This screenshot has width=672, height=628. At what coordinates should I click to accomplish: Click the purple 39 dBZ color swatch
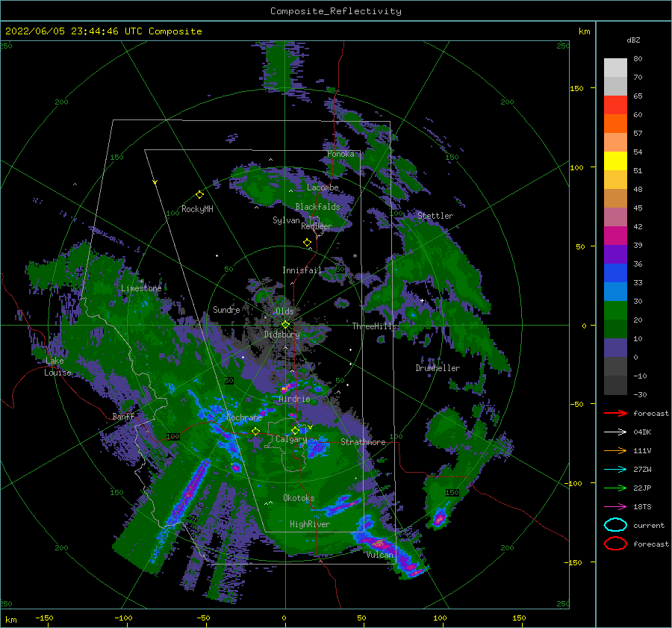[615, 254]
